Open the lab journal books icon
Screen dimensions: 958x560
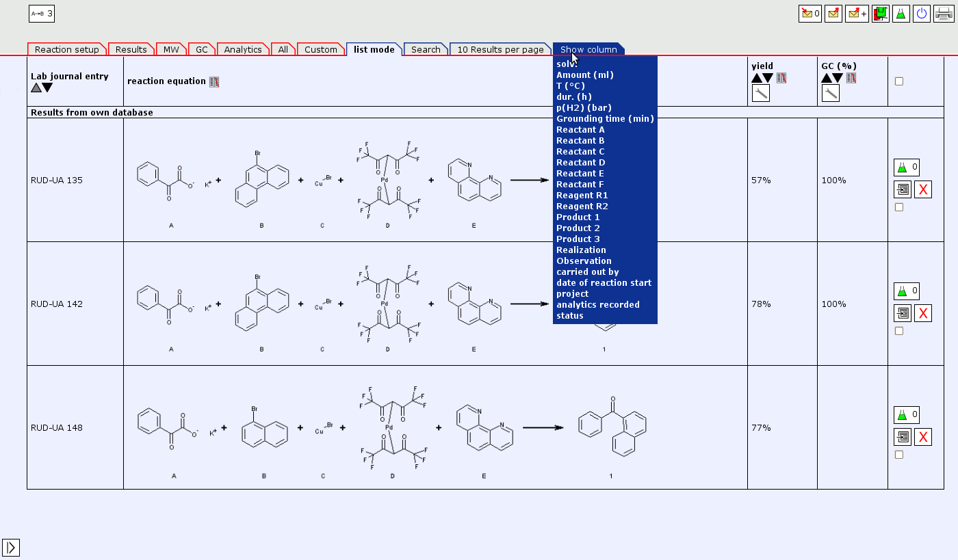point(881,13)
